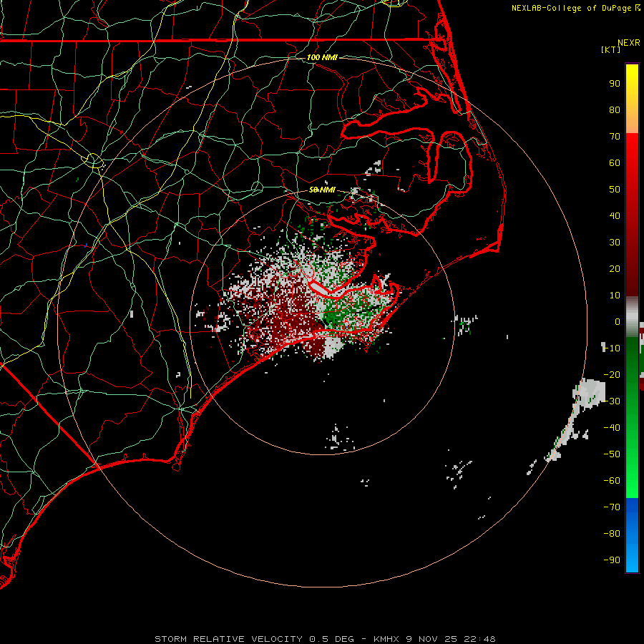Click the gray zero-velocity segment of color bar
The height and width of the screenshot is (644, 644).
[632, 316]
